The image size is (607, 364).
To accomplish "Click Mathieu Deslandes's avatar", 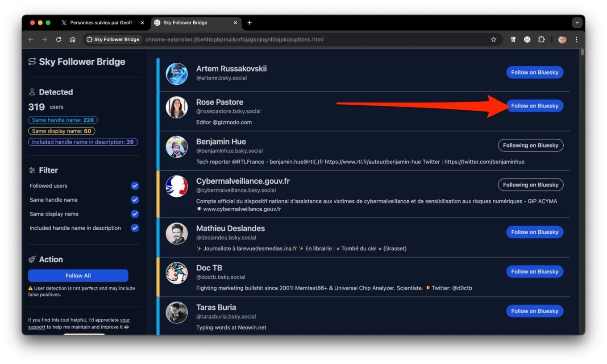I will [177, 234].
